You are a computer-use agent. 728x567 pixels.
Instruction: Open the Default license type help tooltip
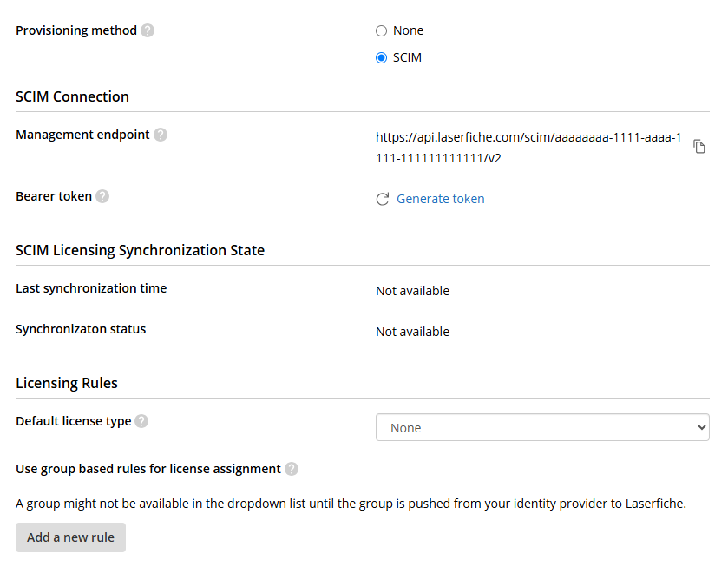pyautogui.click(x=141, y=420)
